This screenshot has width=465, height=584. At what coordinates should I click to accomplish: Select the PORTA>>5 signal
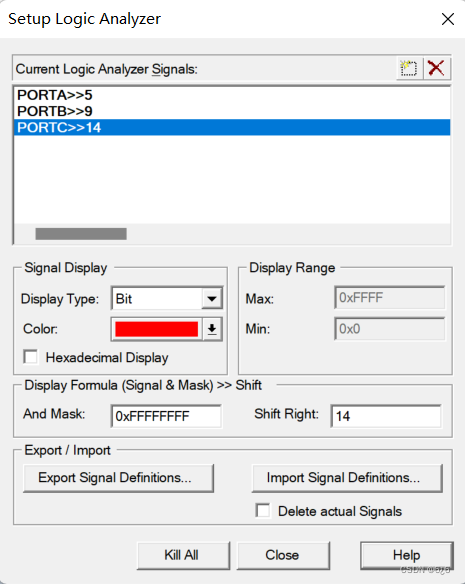[x=232, y=95]
